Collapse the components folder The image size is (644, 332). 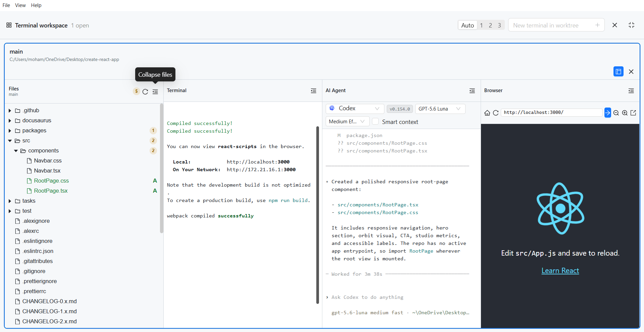coord(16,151)
